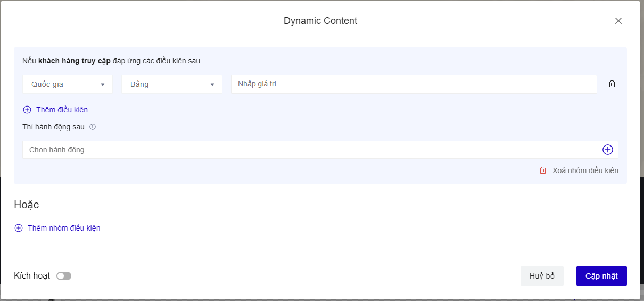Click the plus icon beside Thêm nhóm điều kiện

click(x=19, y=228)
